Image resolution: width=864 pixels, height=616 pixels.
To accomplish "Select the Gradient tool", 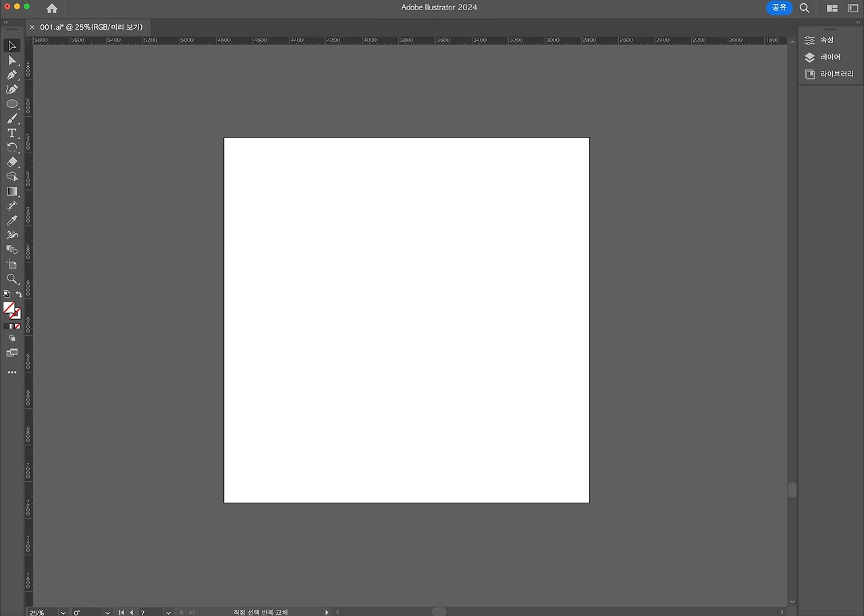I will [x=12, y=192].
